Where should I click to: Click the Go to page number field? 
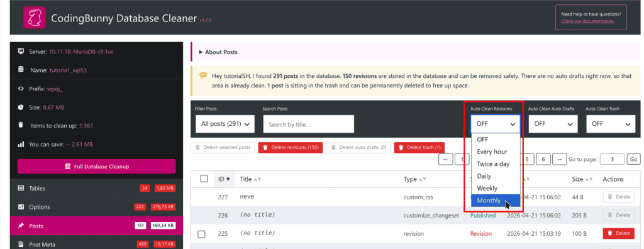(x=612, y=159)
